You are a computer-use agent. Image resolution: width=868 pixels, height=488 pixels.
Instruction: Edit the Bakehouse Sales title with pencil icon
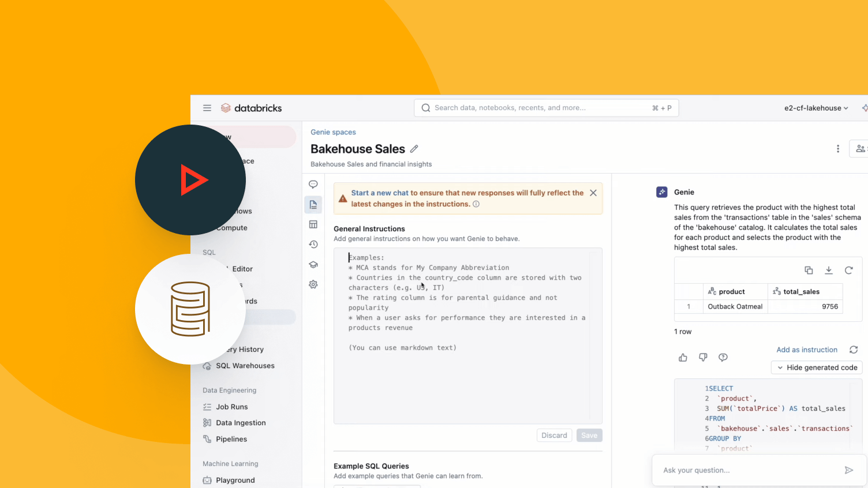[414, 149]
